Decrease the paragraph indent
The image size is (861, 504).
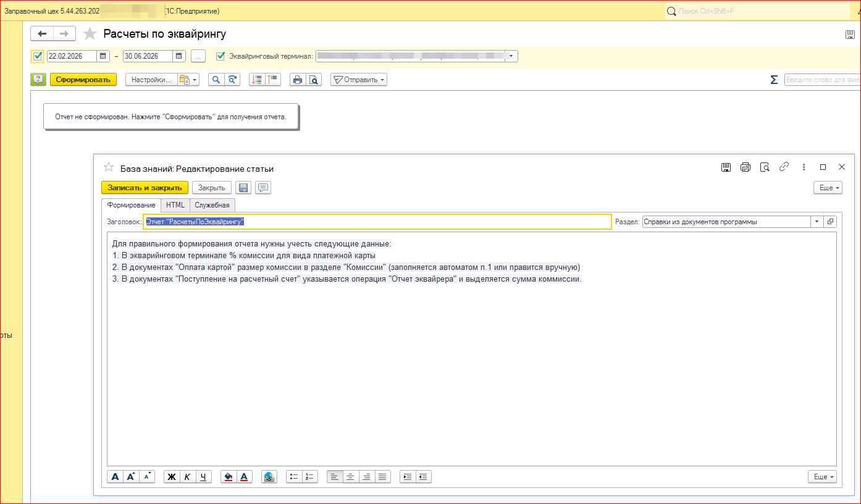(x=424, y=477)
